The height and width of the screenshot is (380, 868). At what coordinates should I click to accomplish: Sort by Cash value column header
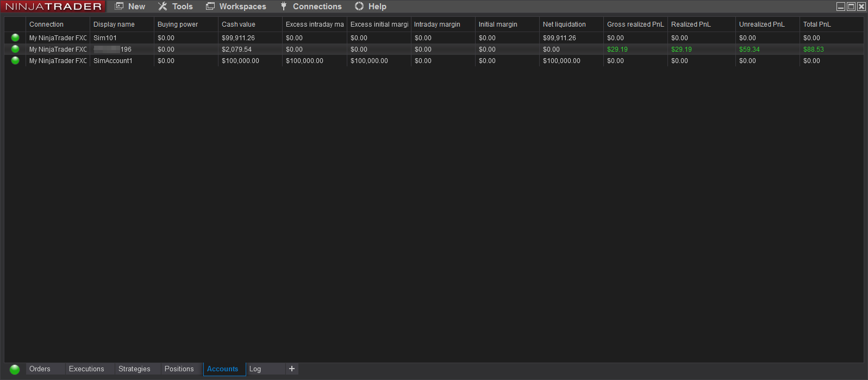click(250, 24)
